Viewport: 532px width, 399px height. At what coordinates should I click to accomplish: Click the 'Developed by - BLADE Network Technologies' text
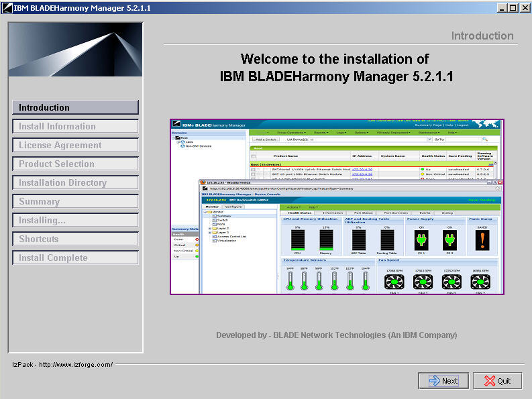337,335
